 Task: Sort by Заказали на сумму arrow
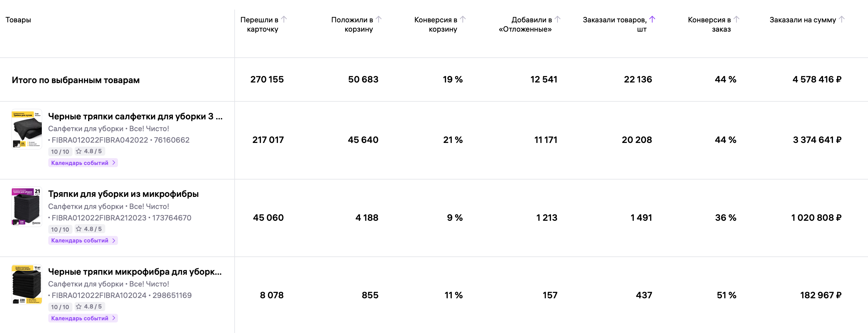(842, 19)
